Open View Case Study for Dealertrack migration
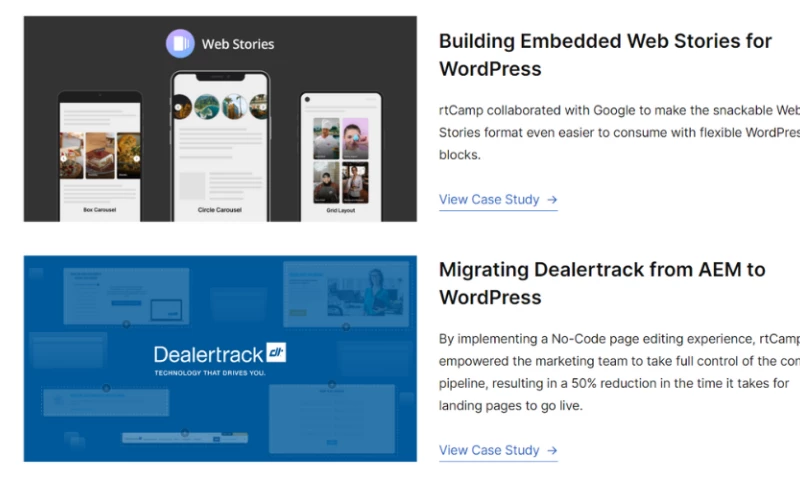Image resolution: width=800 pixels, height=480 pixels. pyautogui.click(x=489, y=451)
